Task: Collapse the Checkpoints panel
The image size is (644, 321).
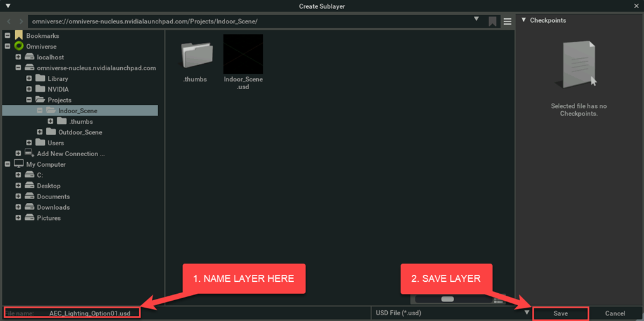Action: coord(524,20)
